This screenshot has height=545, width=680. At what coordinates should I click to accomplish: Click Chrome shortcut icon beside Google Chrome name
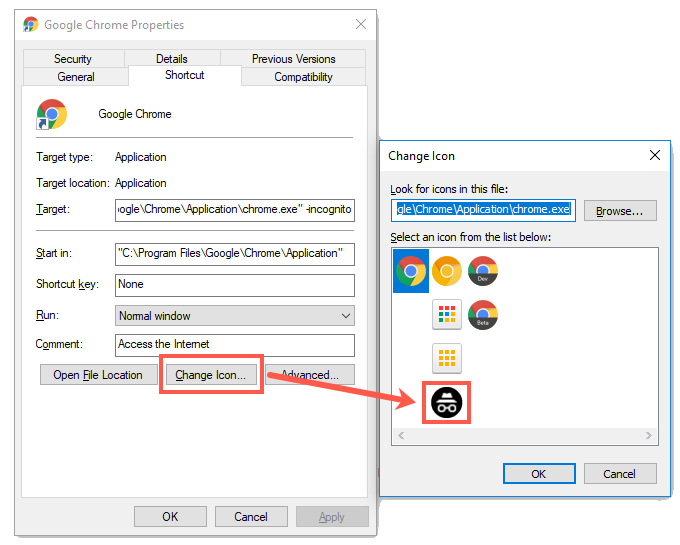[52, 114]
